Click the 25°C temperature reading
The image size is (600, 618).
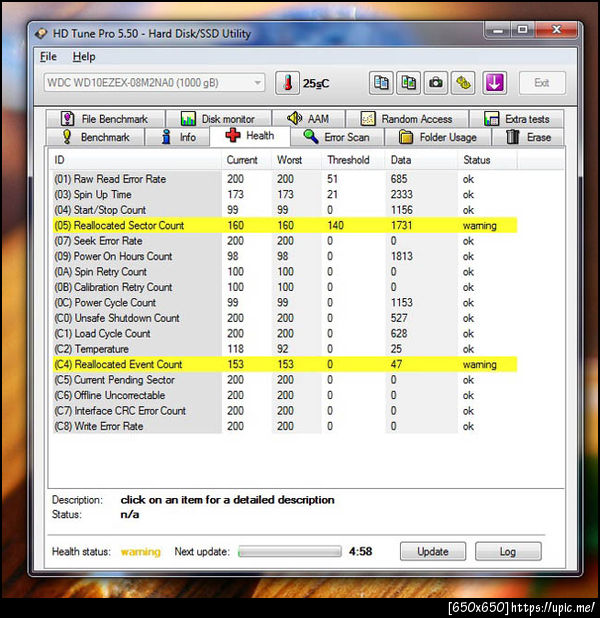[316, 84]
